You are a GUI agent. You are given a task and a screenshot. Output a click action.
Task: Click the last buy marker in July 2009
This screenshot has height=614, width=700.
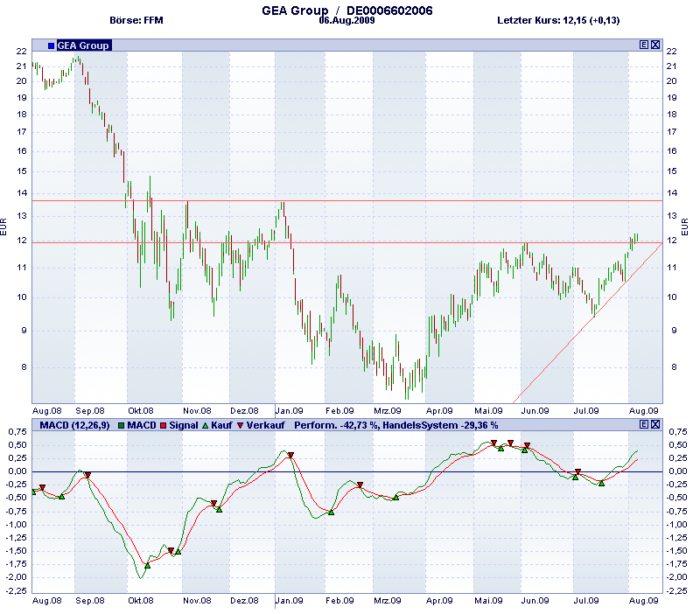pyautogui.click(x=601, y=483)
